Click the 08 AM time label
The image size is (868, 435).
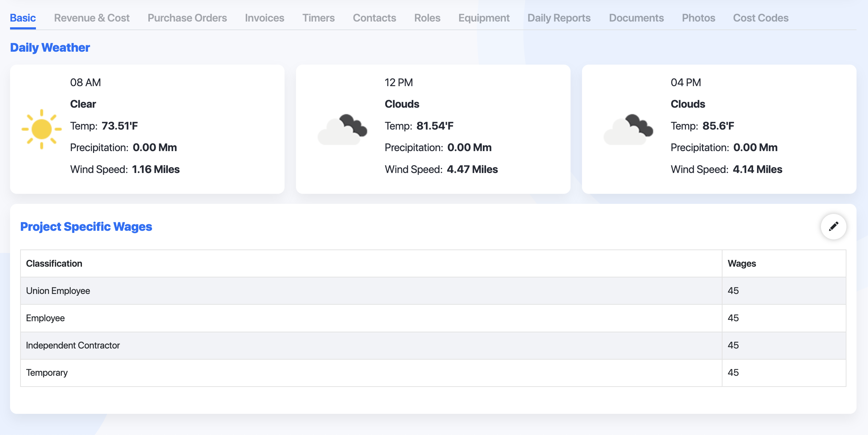[x=86, y=83]
